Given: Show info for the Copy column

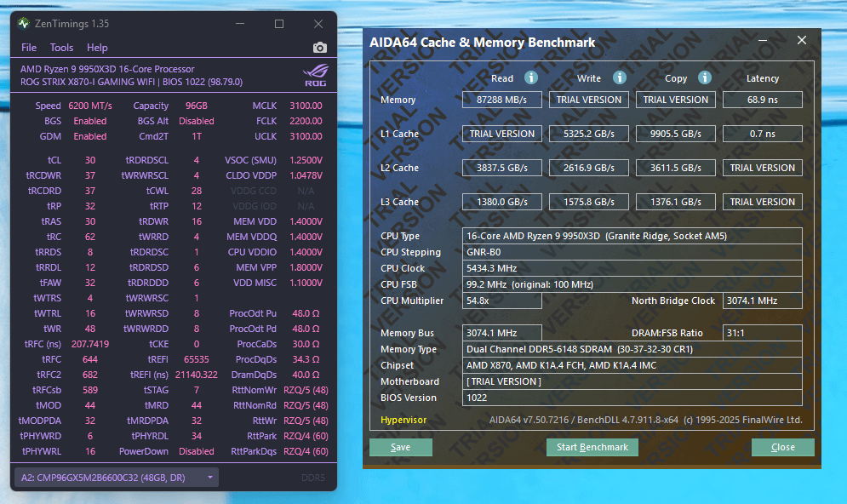Looking at the screenshot, I should [x=704, y=77].
